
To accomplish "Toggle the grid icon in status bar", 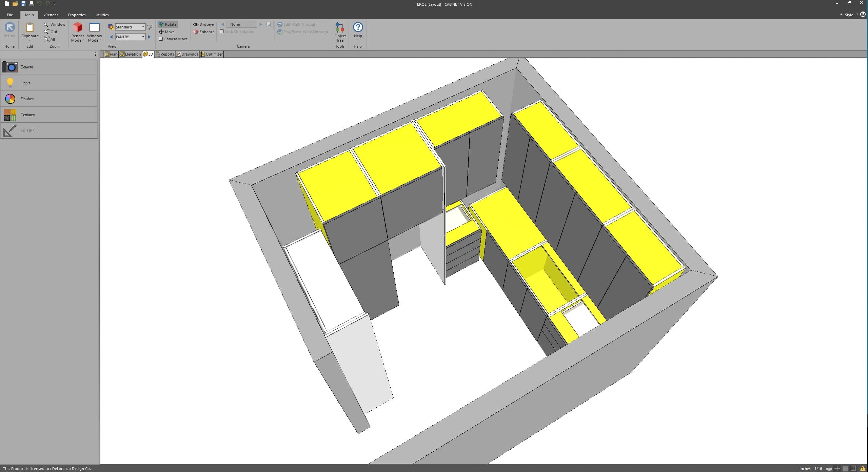I will [845, 469].
